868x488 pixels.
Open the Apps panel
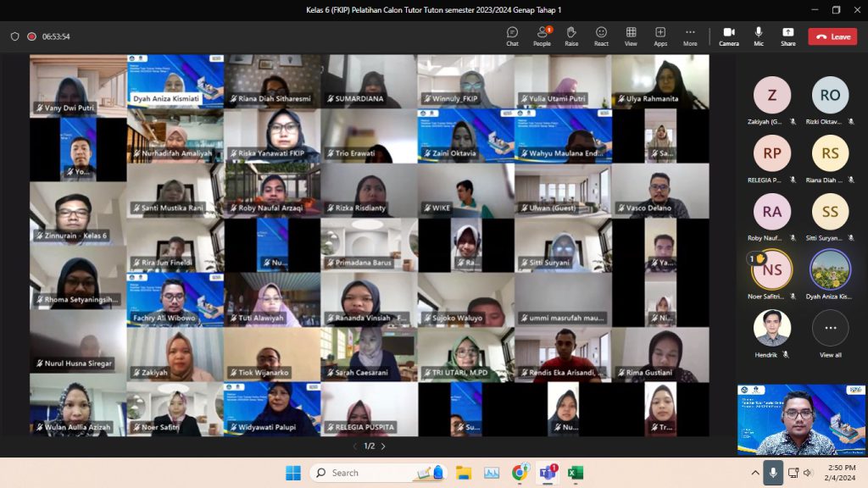point(660,36)
